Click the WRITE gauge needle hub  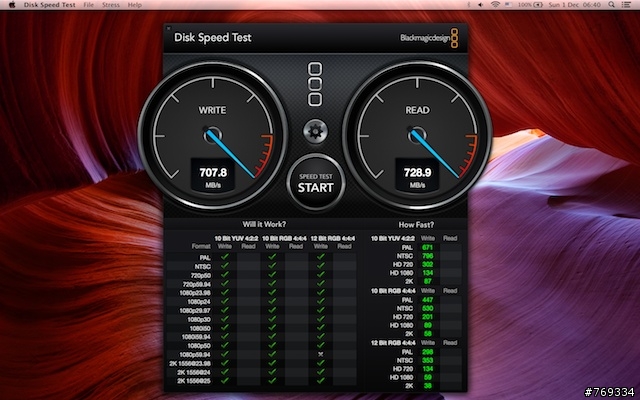(x=213, y=134)
